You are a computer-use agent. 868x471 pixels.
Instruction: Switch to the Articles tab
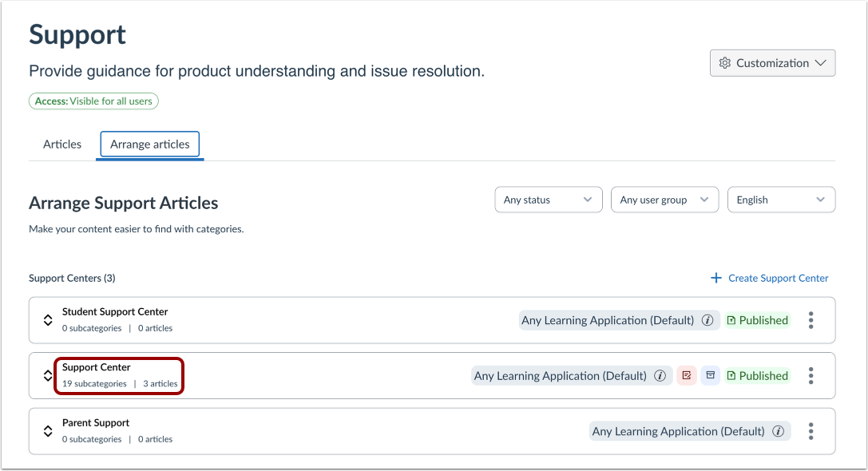62,144
